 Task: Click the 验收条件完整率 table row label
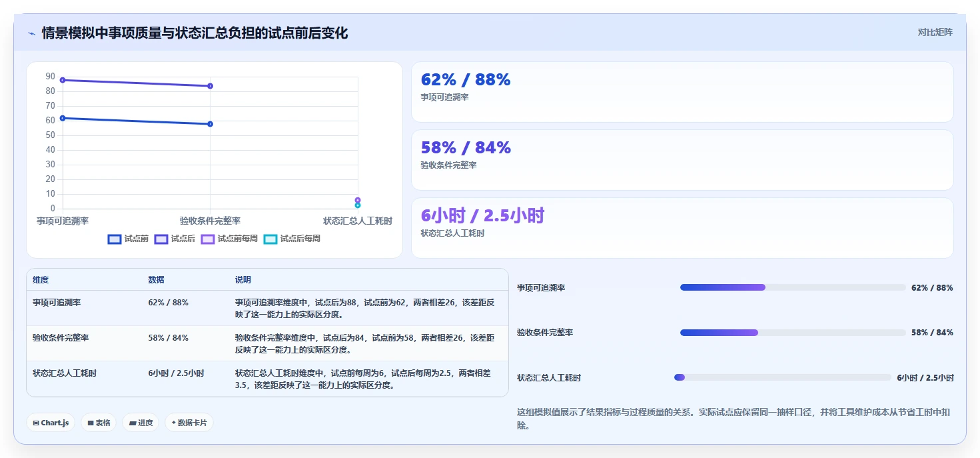click(61, 338)
